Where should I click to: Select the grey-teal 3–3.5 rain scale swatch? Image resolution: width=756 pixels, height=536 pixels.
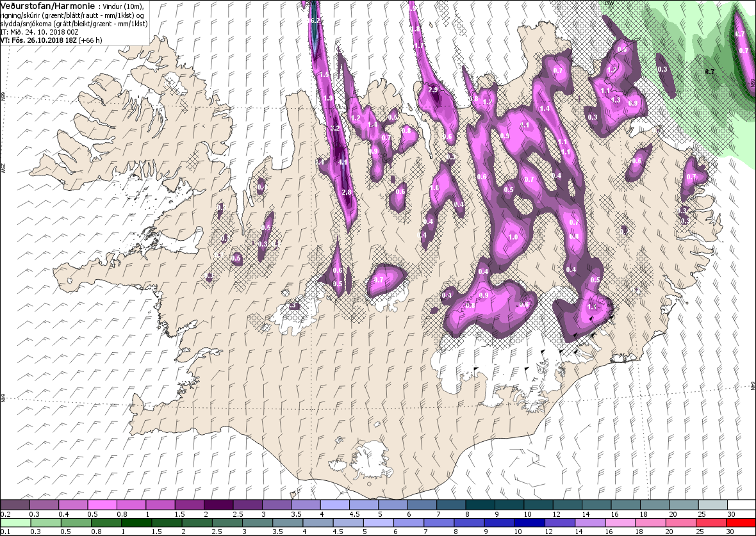pos(258,523)
